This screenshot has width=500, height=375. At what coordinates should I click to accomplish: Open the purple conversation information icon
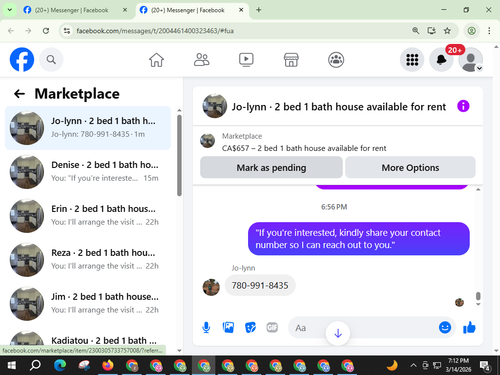click(x=463, y=106)
